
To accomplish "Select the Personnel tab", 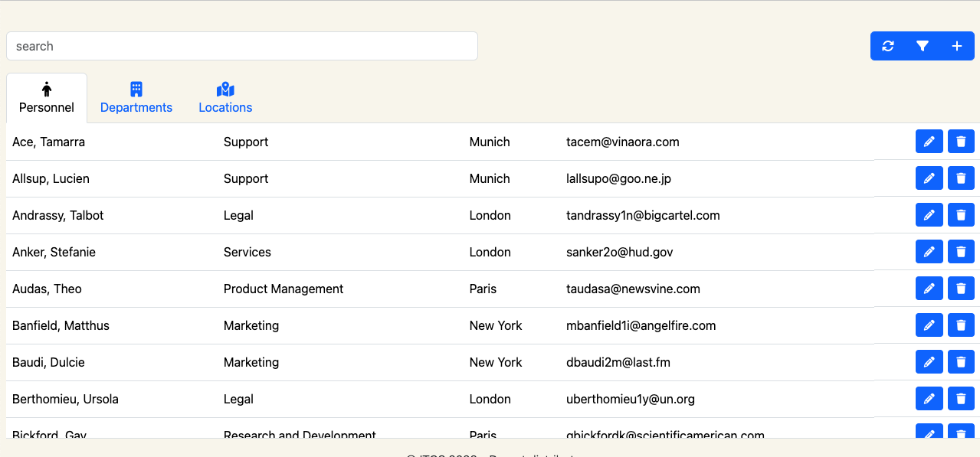I will [46, 107].
